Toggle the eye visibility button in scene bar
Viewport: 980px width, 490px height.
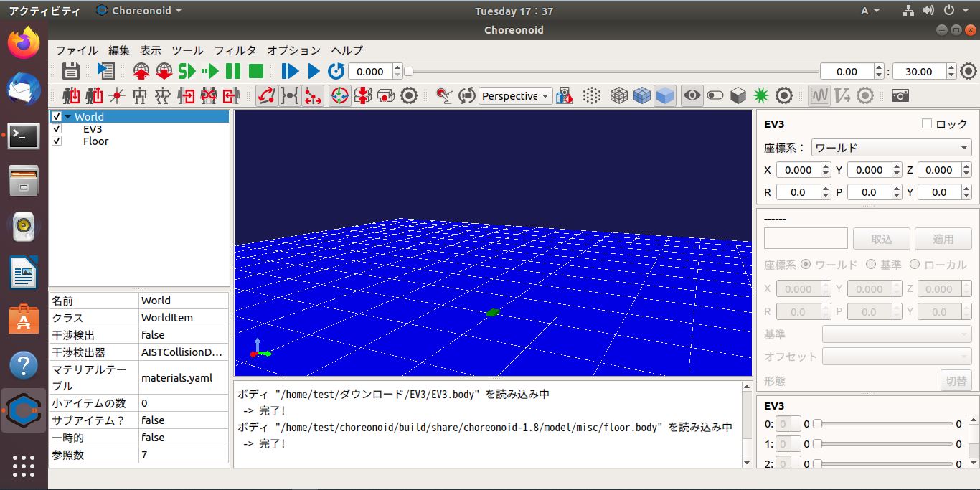(x=692, y=95)
